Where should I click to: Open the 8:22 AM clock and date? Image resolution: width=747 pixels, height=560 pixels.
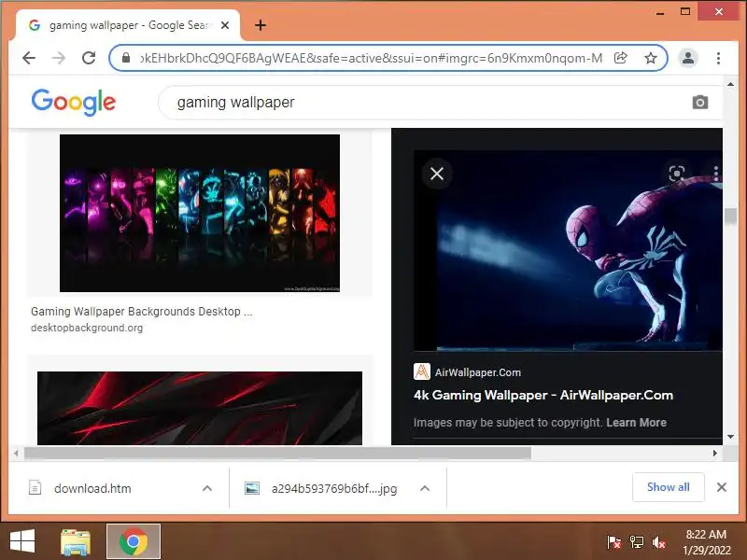click(707, 542)
